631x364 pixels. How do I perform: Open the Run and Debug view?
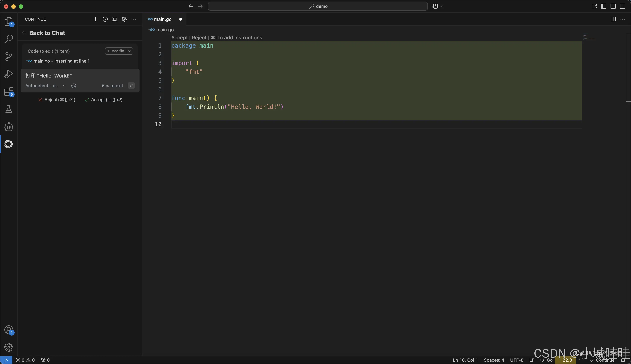(9, 74)
